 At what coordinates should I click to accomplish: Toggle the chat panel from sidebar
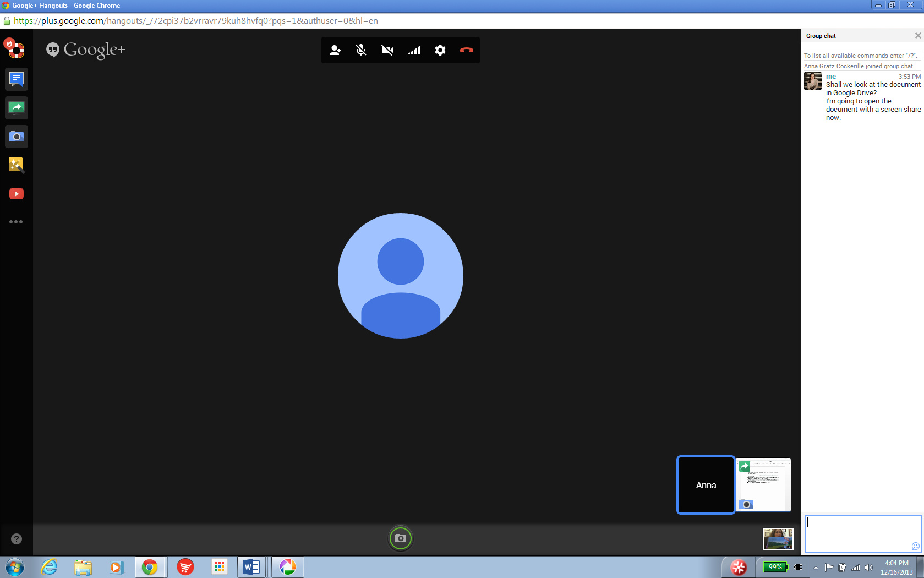[x=17, y=79]
